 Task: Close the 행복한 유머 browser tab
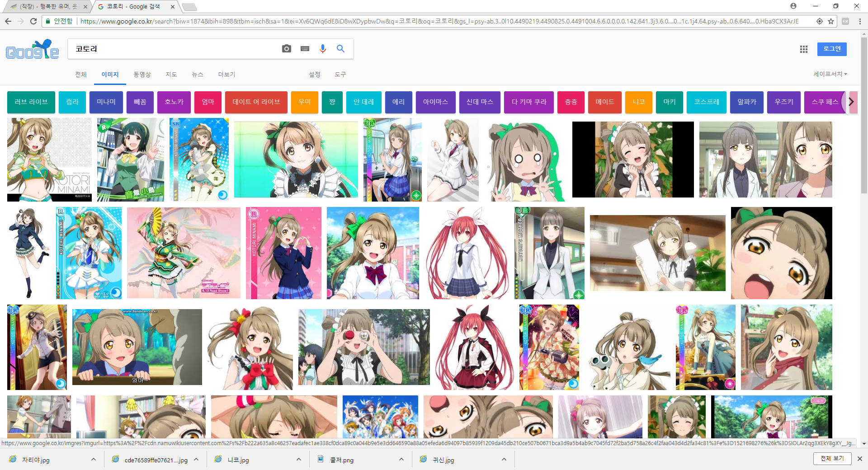coord(85,7)
